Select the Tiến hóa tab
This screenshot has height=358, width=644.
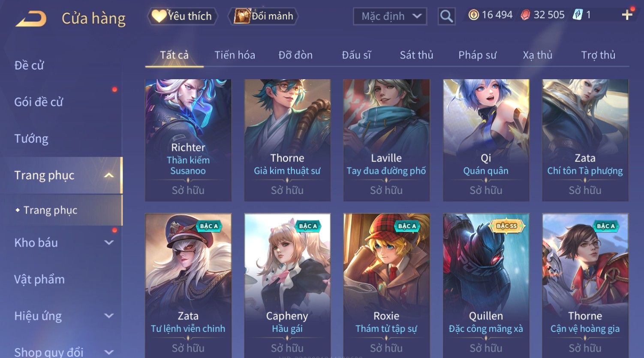[235, 55]
